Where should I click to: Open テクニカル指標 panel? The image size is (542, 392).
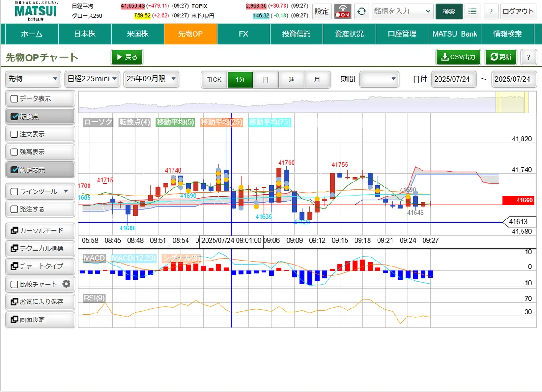40,248
